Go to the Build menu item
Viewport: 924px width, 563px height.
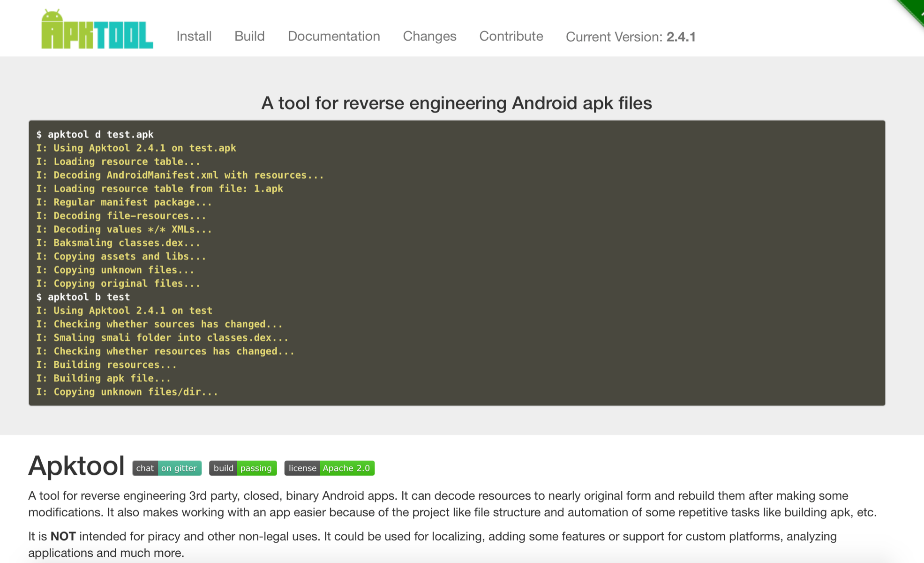tap(249, 36)
